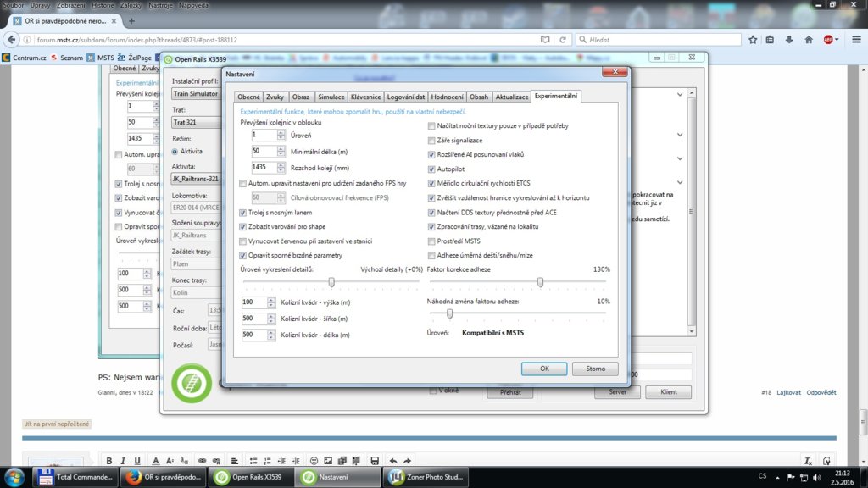Viewport: 868px width, 488px height.
Task: Open the font color tool in editor
Action: coord(156,460)
